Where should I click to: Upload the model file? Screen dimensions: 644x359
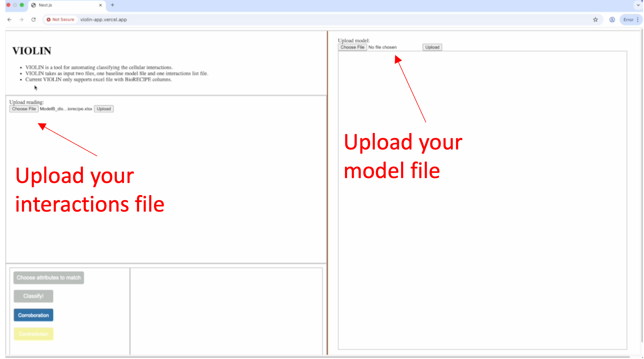432,47
